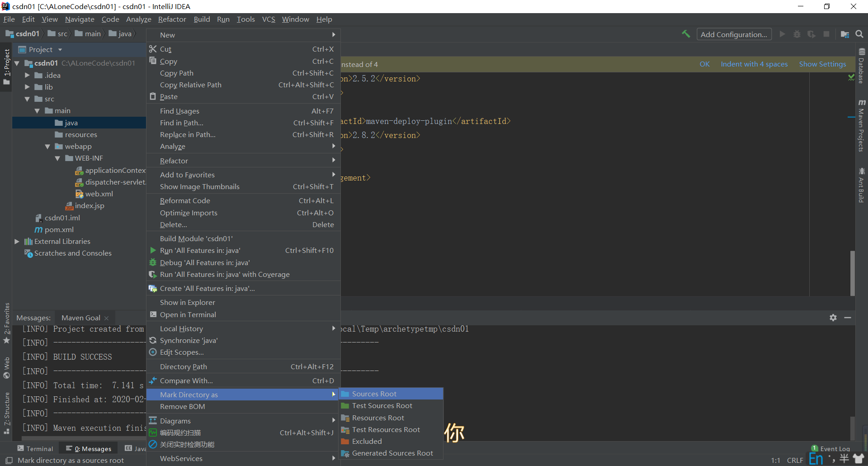This screenshot has height=466, width=868.
Task: Select index.jsp in the project tree
Action: pos(90,206)
